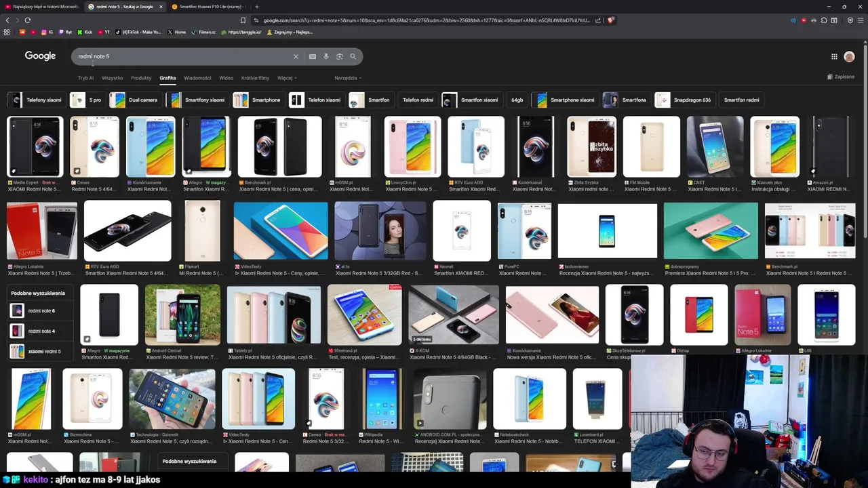This screenshot has height=488, width=868.
Task: Click the share icon in the address bar
Action: tap(598, 20)
